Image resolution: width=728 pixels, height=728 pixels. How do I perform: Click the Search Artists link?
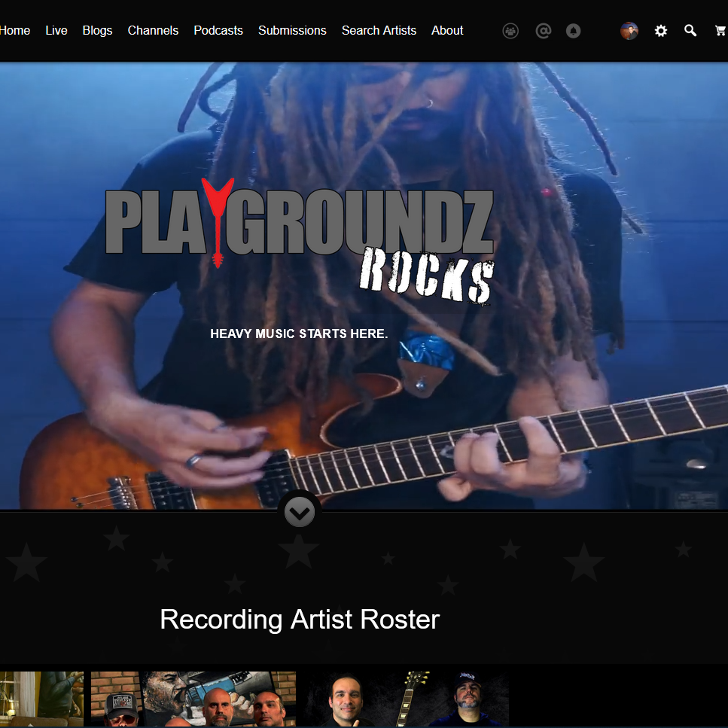pyautogui.click(x=379, y=31)
